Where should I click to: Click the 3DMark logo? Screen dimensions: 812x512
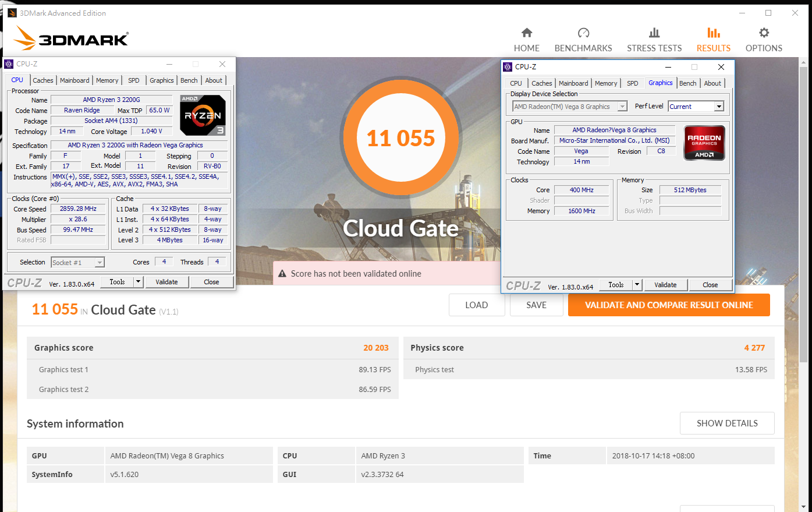71,38
